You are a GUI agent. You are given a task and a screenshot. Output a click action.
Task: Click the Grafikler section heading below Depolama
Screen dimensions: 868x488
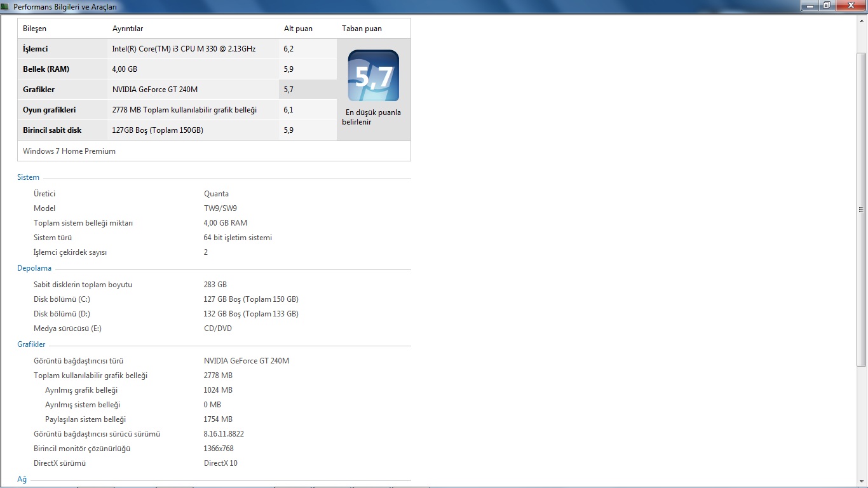(31, 344)
